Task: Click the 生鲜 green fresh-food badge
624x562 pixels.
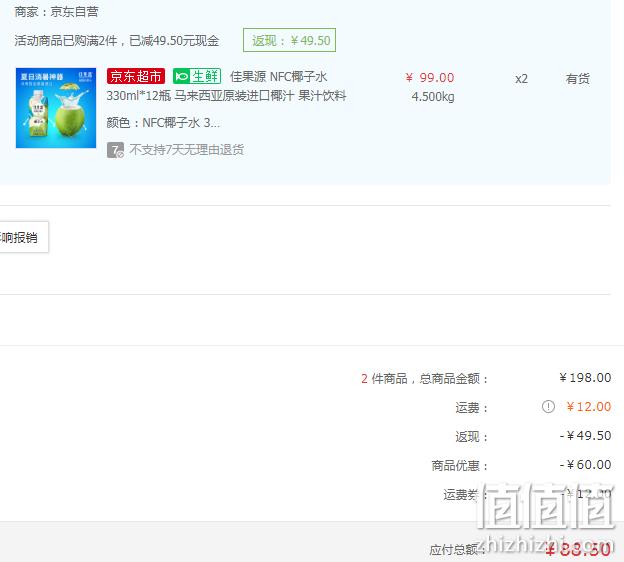Action: pyautogui.click(x=197, y=76)
